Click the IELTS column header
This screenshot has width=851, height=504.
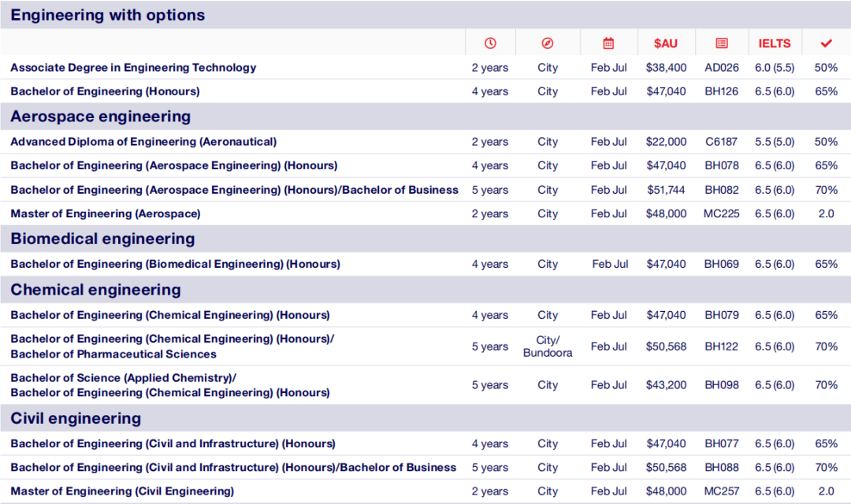(774, 43)
